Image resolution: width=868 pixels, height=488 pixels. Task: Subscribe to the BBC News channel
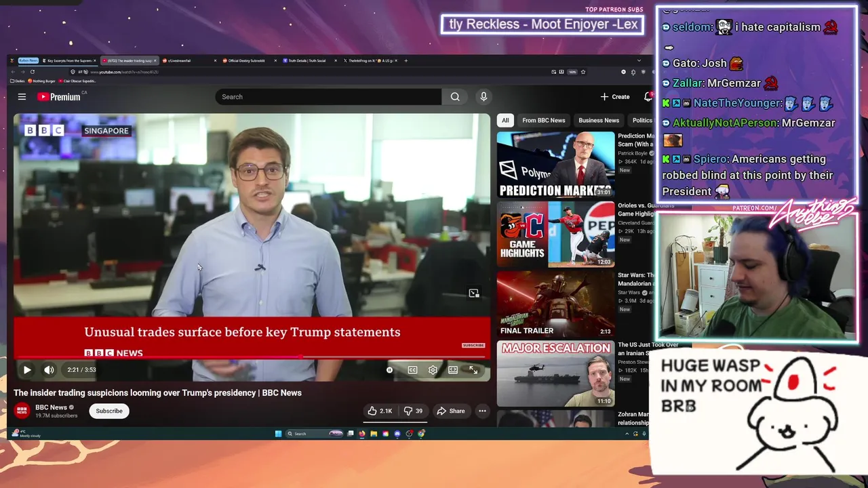tap(109, 411)
